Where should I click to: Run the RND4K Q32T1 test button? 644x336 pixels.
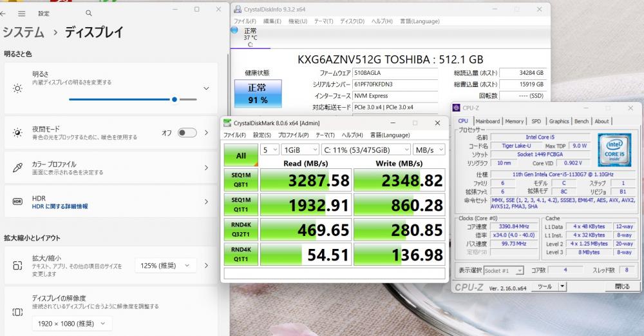coord(241,230)
